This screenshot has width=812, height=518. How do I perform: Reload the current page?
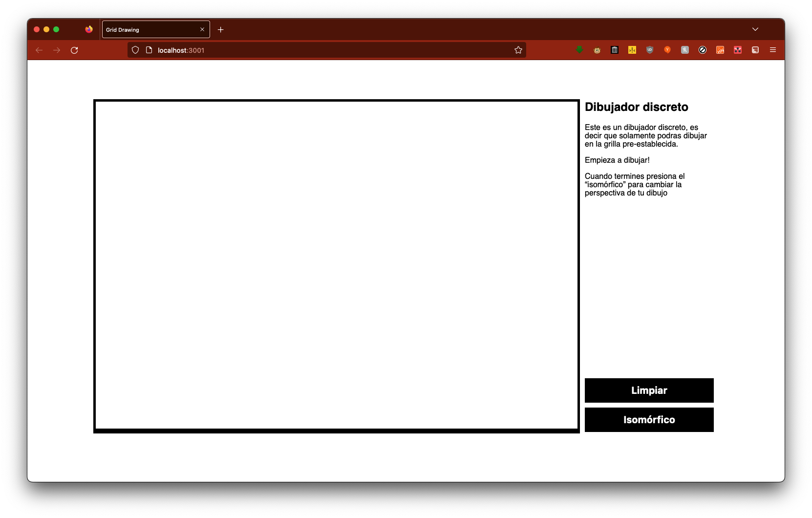74,50
